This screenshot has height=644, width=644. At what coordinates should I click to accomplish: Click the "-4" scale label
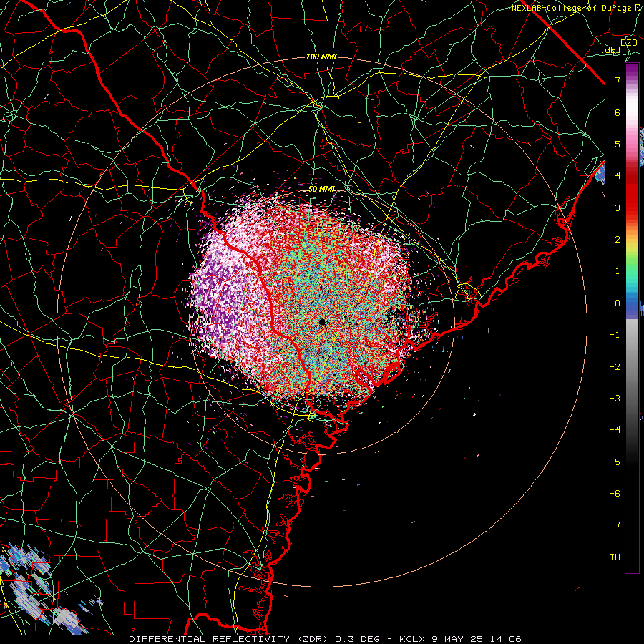click(x=615, y=430)
